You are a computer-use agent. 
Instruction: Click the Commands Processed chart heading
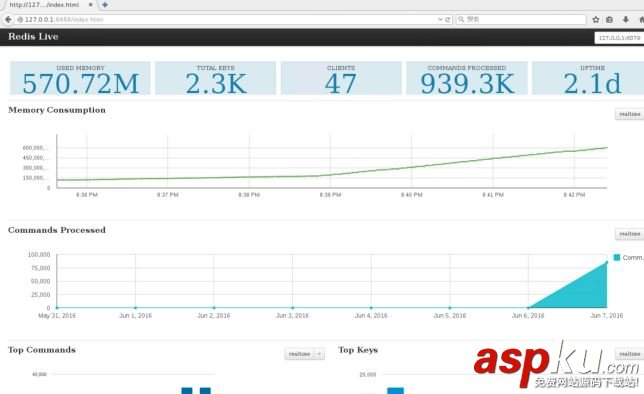[57, 230]
